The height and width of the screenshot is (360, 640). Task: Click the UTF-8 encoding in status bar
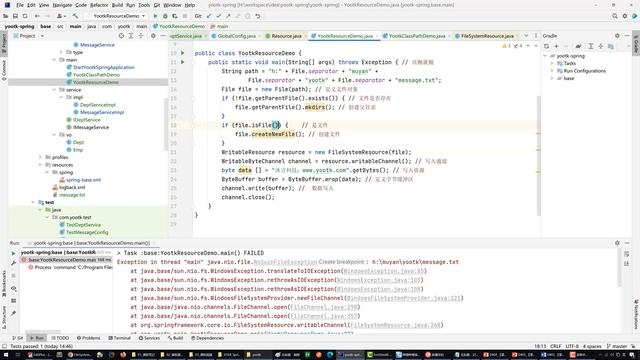coord(573,346)
